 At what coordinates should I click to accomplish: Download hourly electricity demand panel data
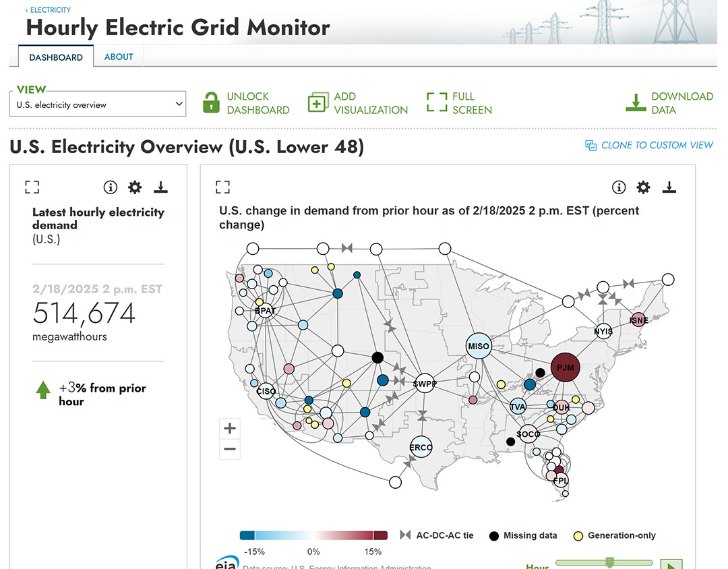(x=160, y=187)
